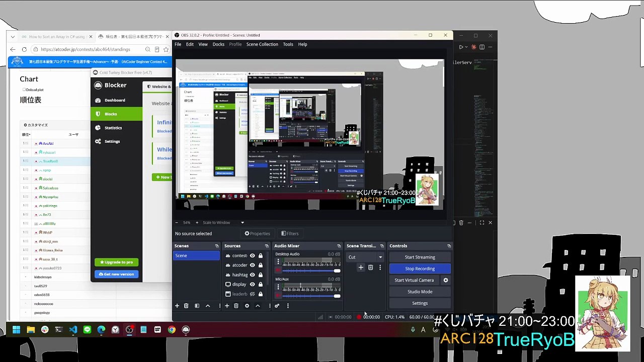The width and height of the screenshot is (644, 362).
Task: Open Desktop Audio three-dot options menu
Action: [278, 262]
